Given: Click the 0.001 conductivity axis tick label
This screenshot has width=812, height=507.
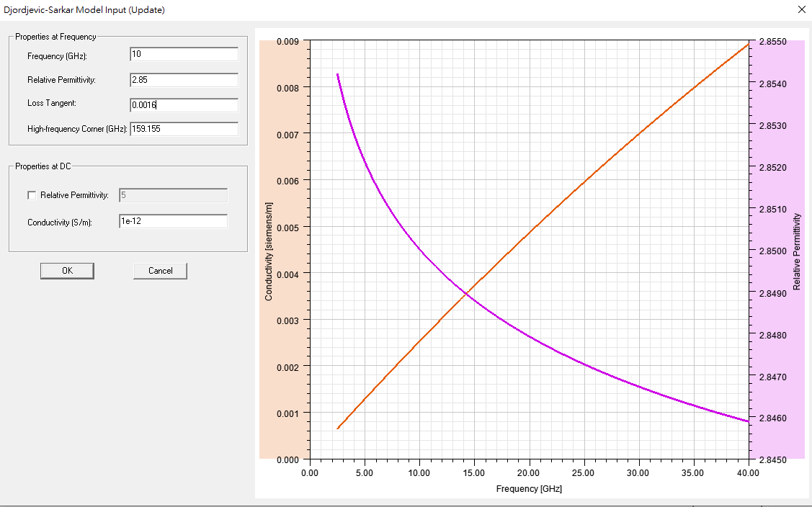Looking at the screenshot, I should click(287, 414).
